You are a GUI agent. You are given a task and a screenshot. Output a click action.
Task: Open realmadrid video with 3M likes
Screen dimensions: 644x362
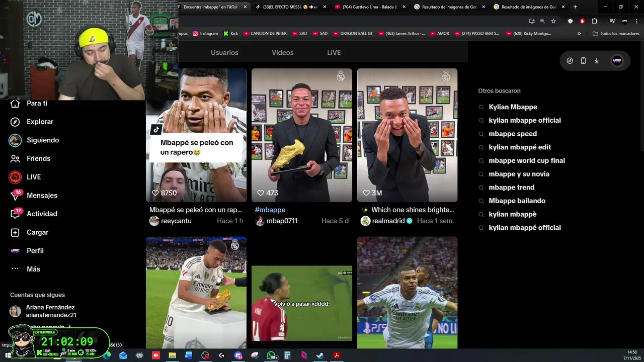click(x=408, y=135)
